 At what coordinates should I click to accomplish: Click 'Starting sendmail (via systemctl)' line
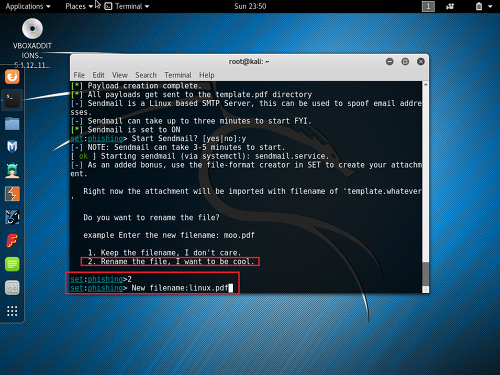[200, 156]
